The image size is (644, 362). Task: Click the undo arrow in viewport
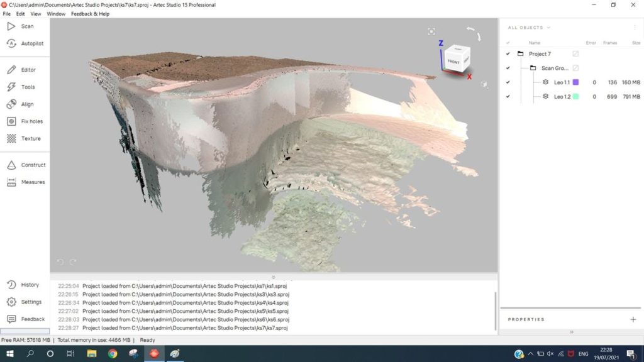(x=60, y=261)
